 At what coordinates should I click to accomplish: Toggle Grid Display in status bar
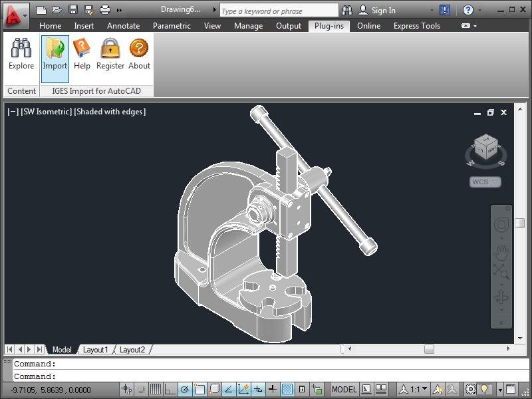156,389
